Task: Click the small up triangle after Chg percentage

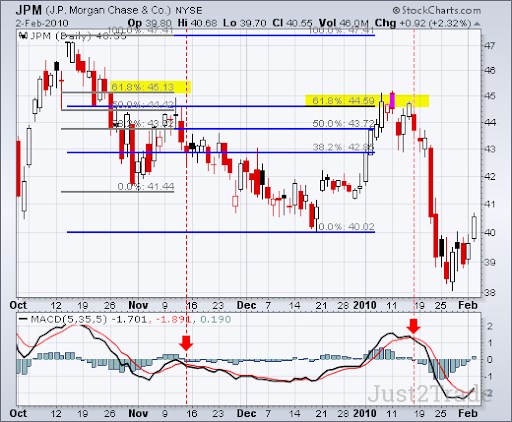Action: tap(477, 24)
